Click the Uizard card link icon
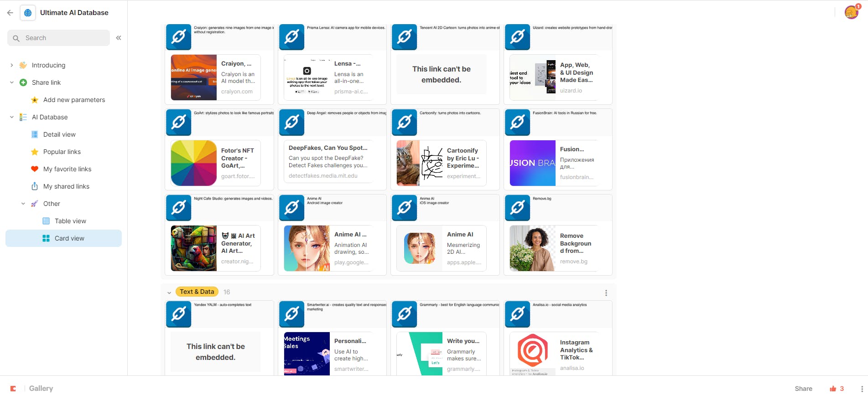This screenshot has height=400, width=868. 517,36
